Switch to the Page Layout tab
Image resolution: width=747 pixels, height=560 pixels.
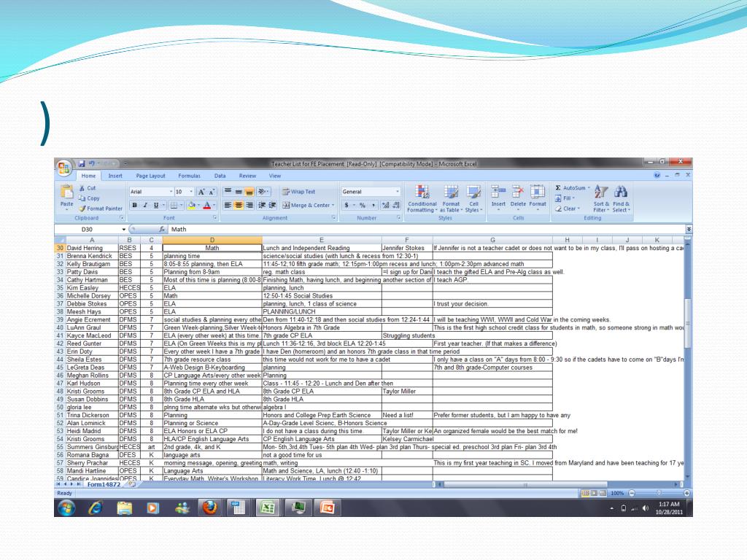click(x=150, y=176)
